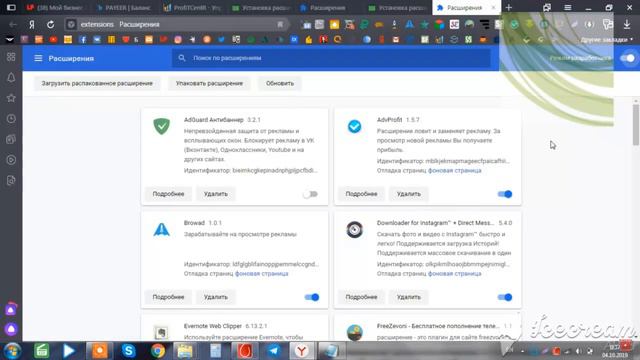Open AdvProfit 'фоновая страница' link

[455, 171]
